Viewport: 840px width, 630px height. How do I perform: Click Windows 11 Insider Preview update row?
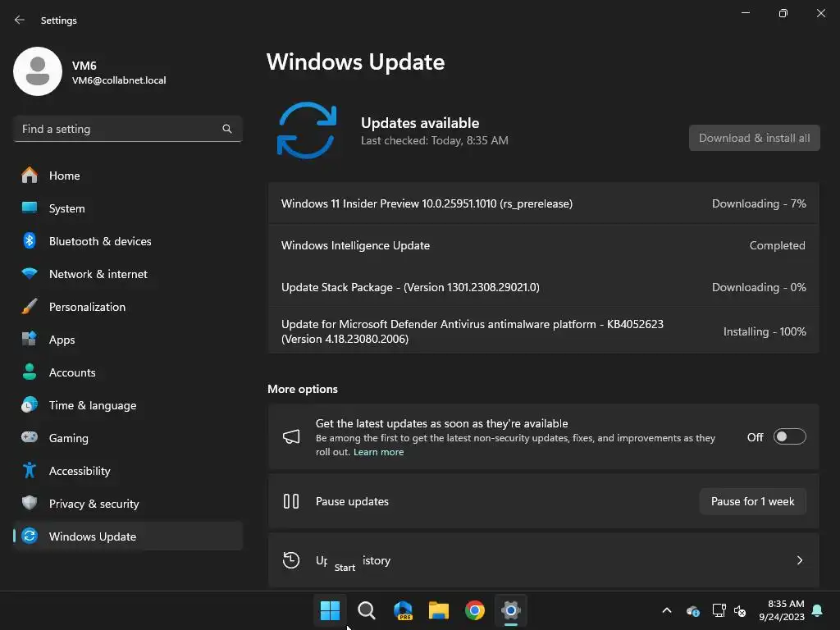point(544,203)
